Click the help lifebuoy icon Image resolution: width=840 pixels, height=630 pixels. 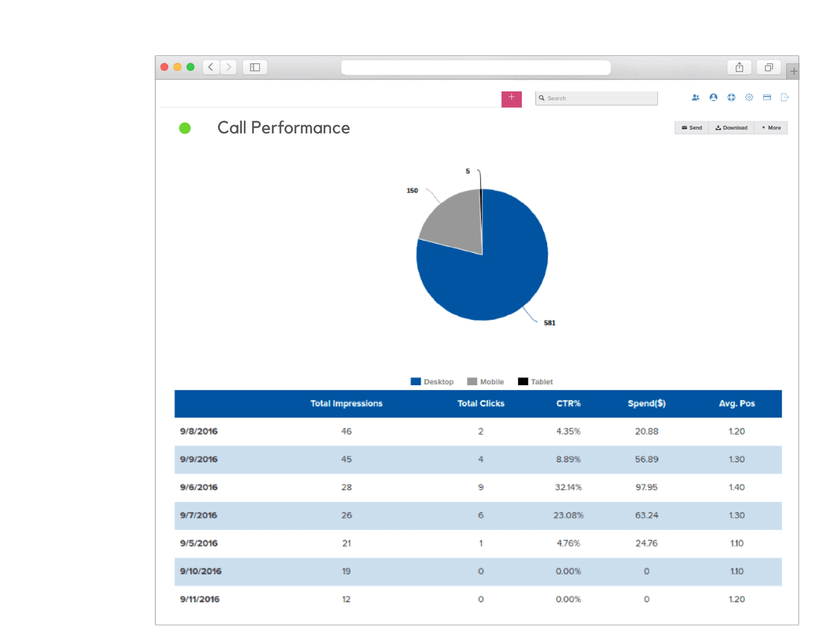click(x=731, y=97)
